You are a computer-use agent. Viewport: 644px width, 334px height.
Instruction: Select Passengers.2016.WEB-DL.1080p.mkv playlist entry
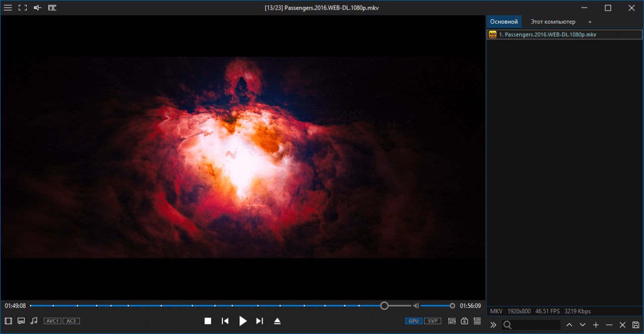pos(565,35)
